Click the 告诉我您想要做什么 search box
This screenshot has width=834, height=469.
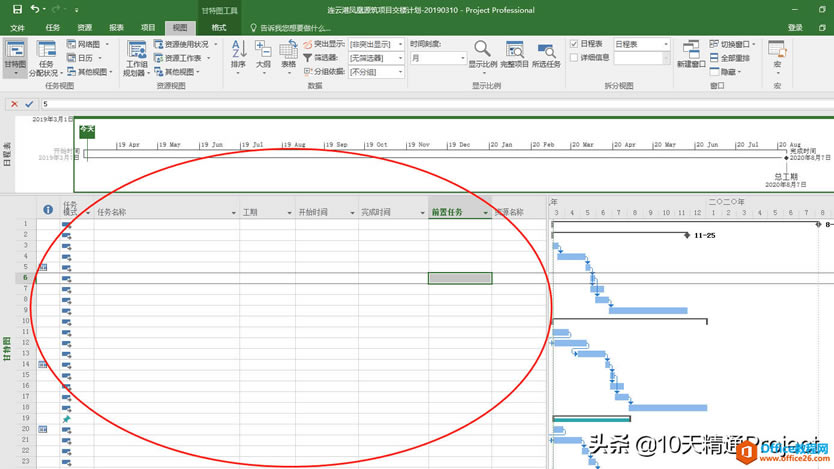[x=291, y=28]
